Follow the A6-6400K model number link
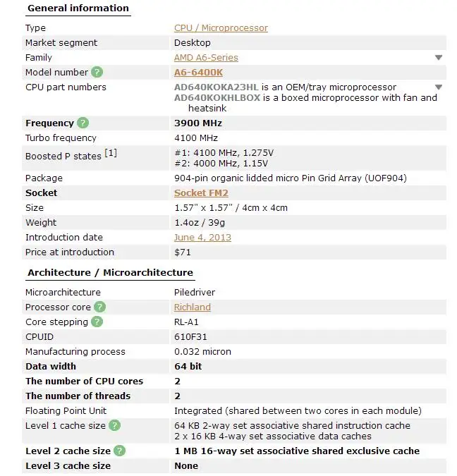 (x=199, y=73)
